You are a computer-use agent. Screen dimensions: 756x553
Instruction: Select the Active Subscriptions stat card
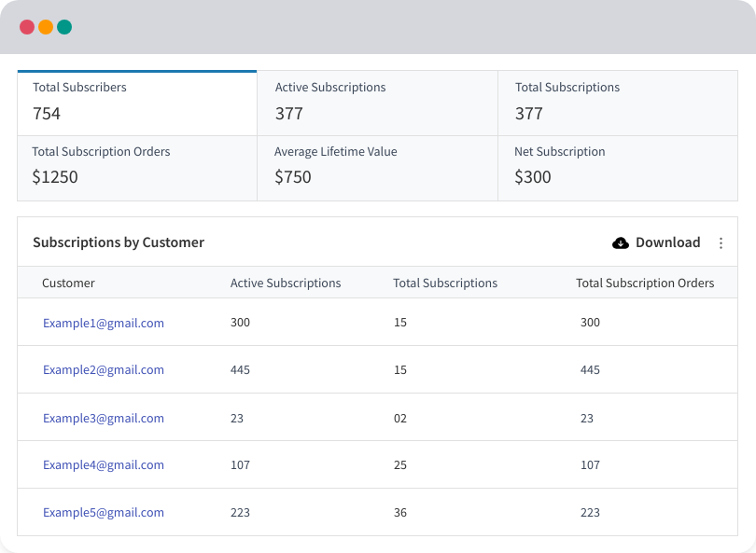(x=377, y=103)
